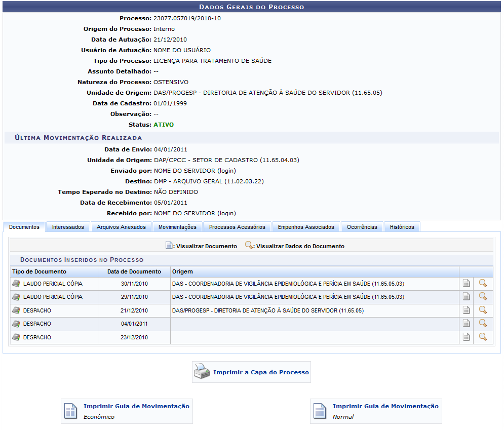
Task: View the DESPACHO document dated 04/01/2011
Action: [466, 323]
